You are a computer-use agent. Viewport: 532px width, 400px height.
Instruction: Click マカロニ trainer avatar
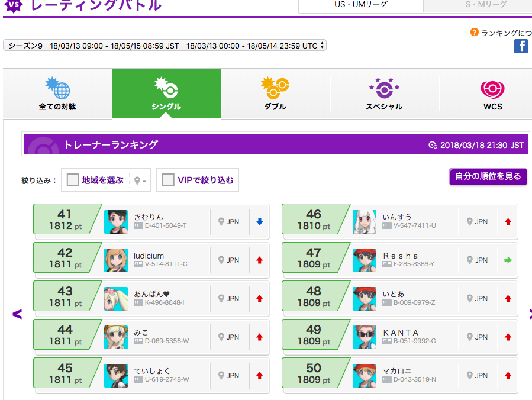coord(365,376)
